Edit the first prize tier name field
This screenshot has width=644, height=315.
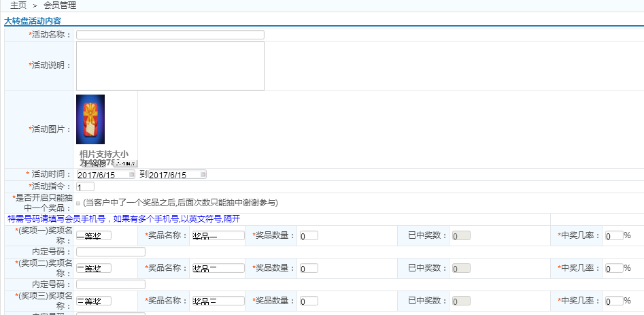pos(93,235)
